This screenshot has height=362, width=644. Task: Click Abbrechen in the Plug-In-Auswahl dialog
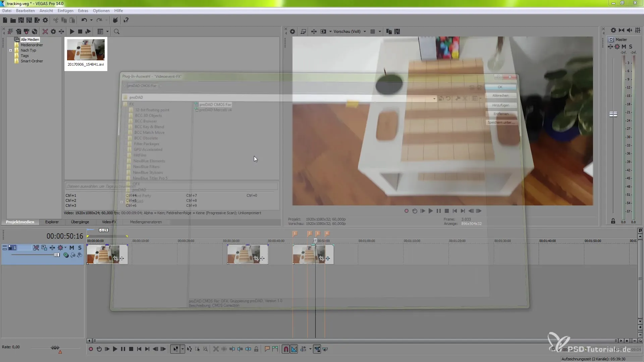(x=500, y=96)
